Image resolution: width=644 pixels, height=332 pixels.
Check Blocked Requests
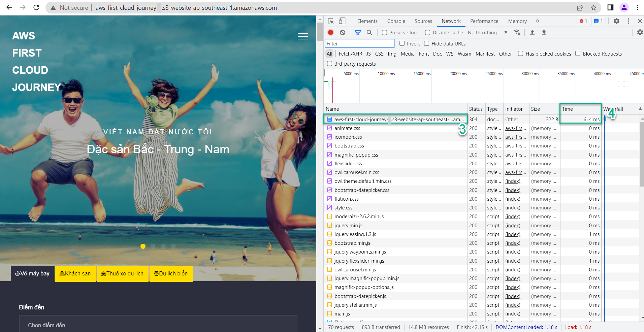point(578,54)
